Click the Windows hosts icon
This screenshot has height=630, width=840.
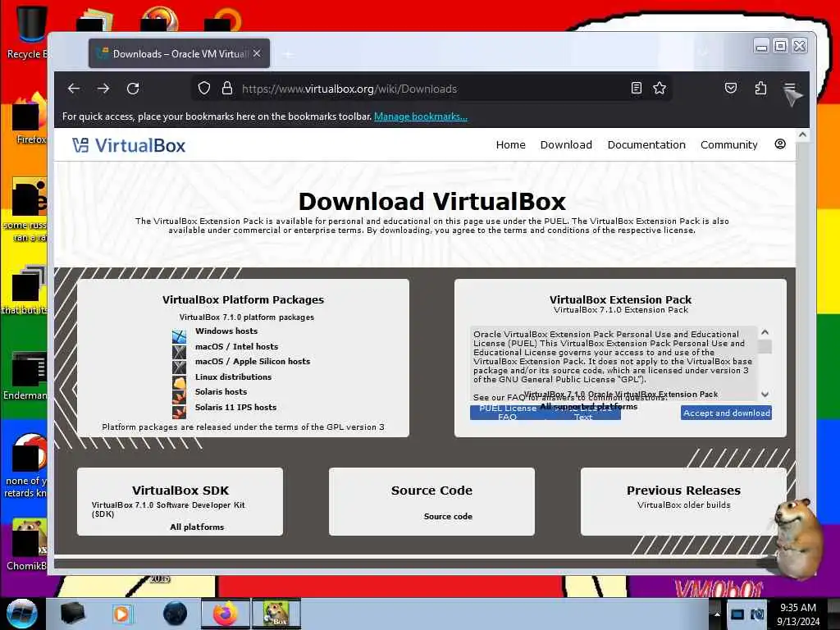(179, 336)
